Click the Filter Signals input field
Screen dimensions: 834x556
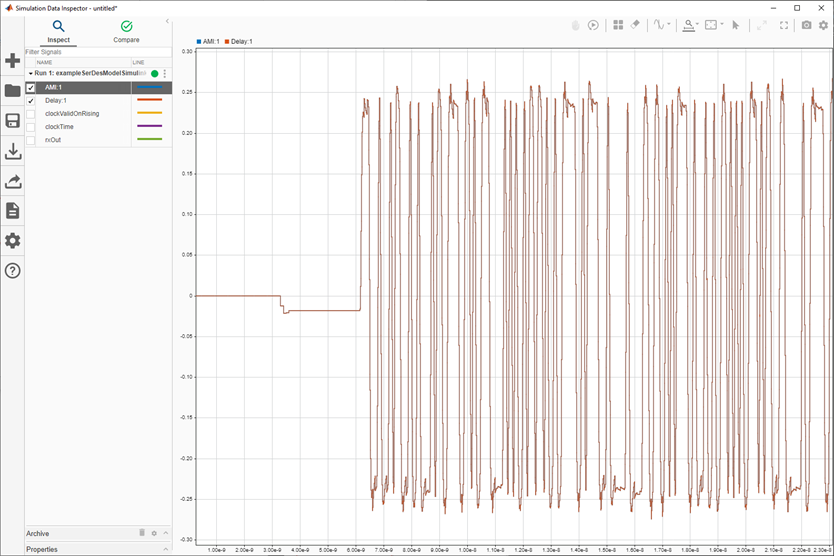90,51
